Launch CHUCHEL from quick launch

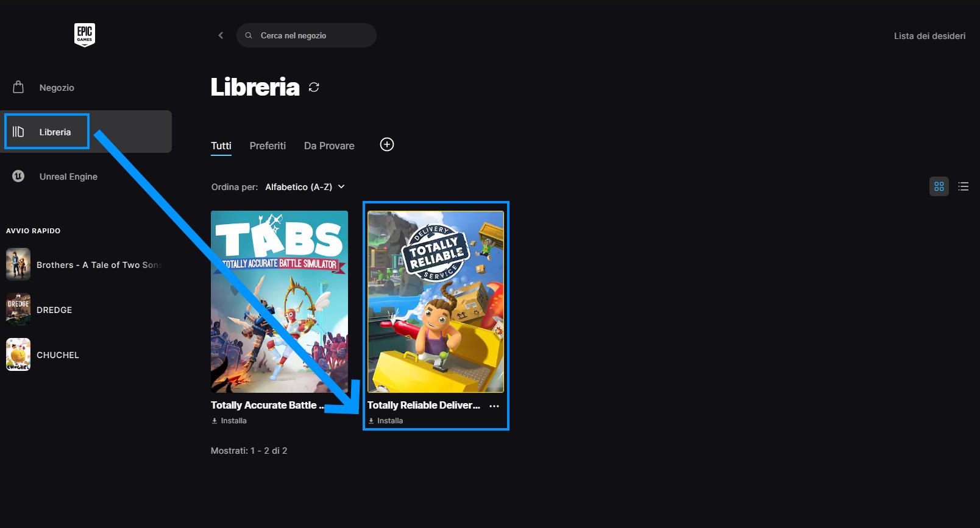[x=86, y=354]
